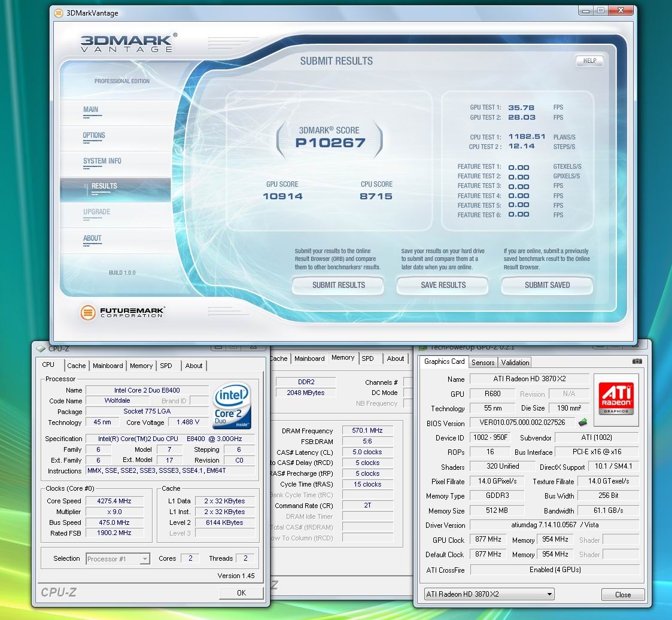This screenshot has height=620, width=672.
Task: Click the Core Voltage 1.488 V value
Action: click(x=188, y=422)
